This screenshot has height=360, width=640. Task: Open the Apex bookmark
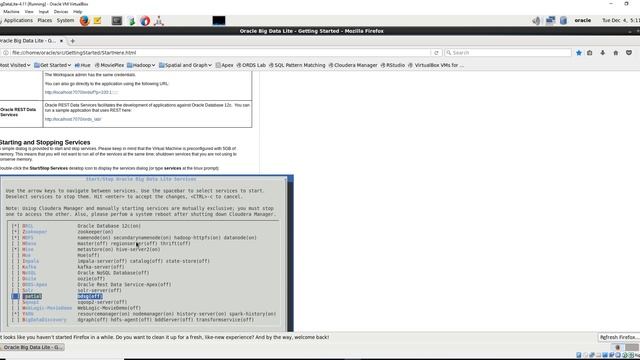point(224,65)
